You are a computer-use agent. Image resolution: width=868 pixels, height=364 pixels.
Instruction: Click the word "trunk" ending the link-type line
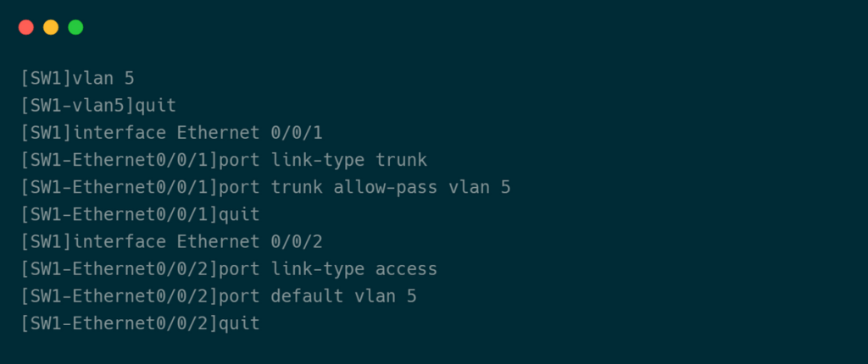401,160
